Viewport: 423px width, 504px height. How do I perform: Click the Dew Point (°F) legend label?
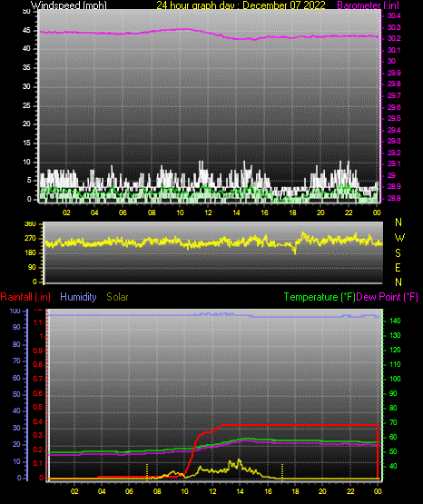point(387,297)
